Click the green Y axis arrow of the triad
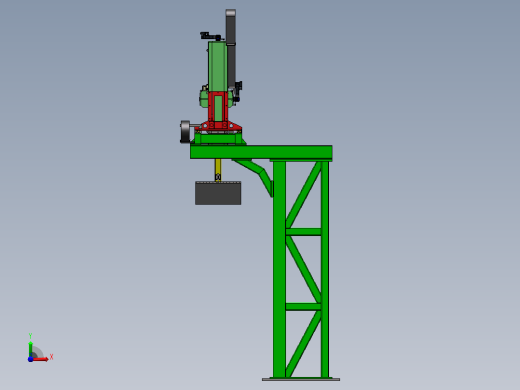Screen dimensions: 520x390 pyautogui.click(x=30, y=348)
